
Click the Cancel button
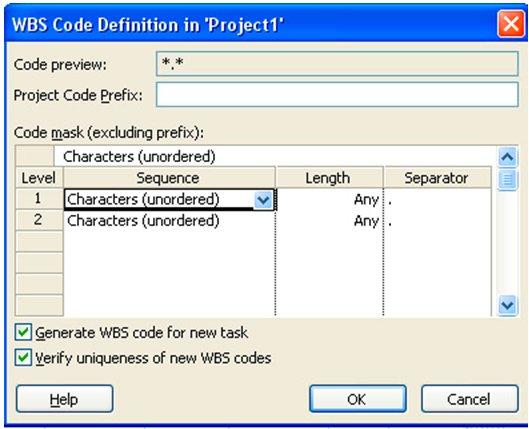tap(469, 399)
